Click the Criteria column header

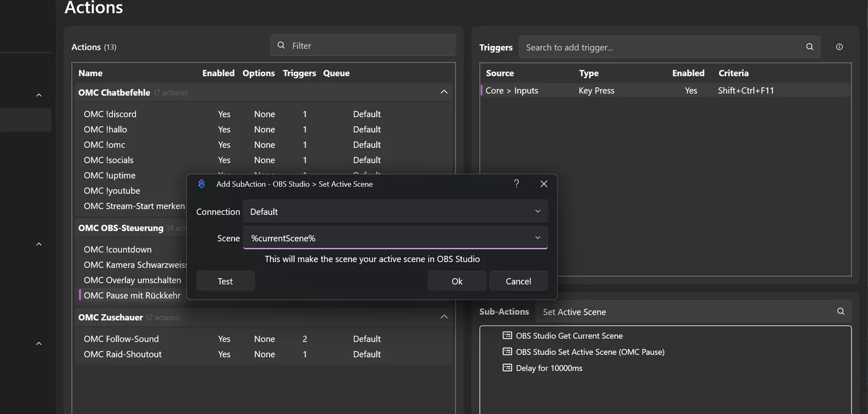(733, 73)
